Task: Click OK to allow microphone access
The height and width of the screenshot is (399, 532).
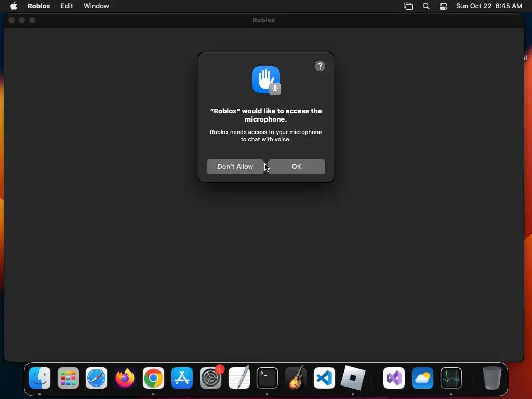Action: [x=297, y=167]
